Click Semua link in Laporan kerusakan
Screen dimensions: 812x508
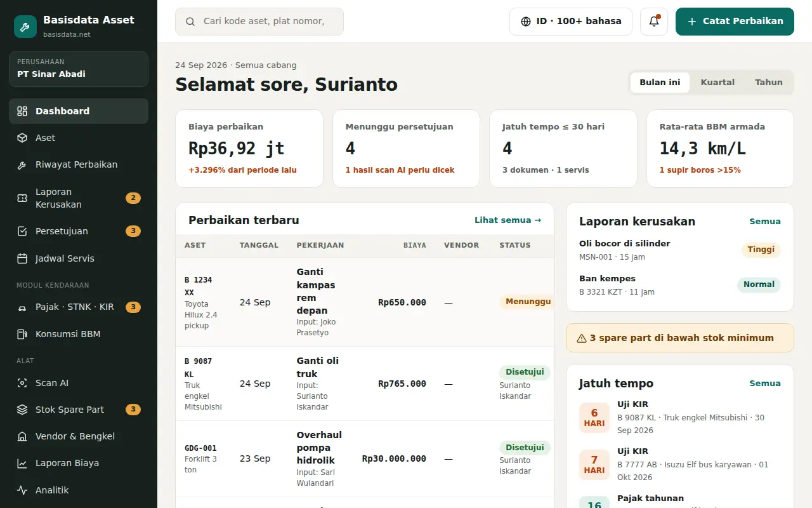pos(765,222)
